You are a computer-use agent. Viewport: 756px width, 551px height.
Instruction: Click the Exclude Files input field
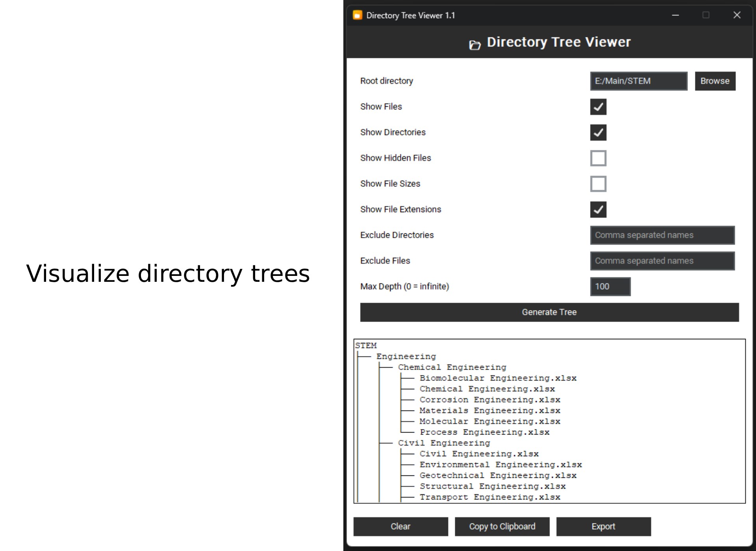pyautogui.click(x=662, y=261)
